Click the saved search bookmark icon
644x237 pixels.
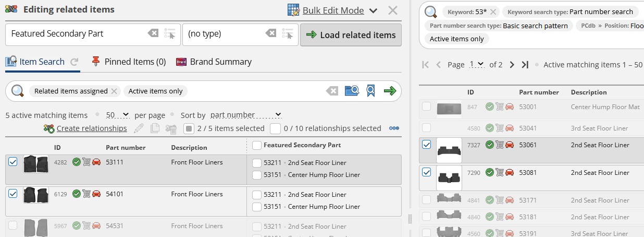(x=370, y=91)
